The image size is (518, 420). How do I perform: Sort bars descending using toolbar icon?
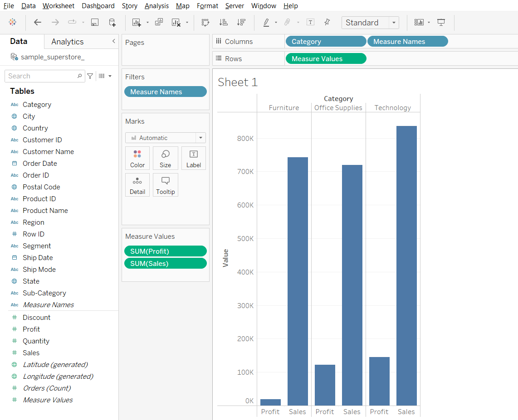[241, 22]
